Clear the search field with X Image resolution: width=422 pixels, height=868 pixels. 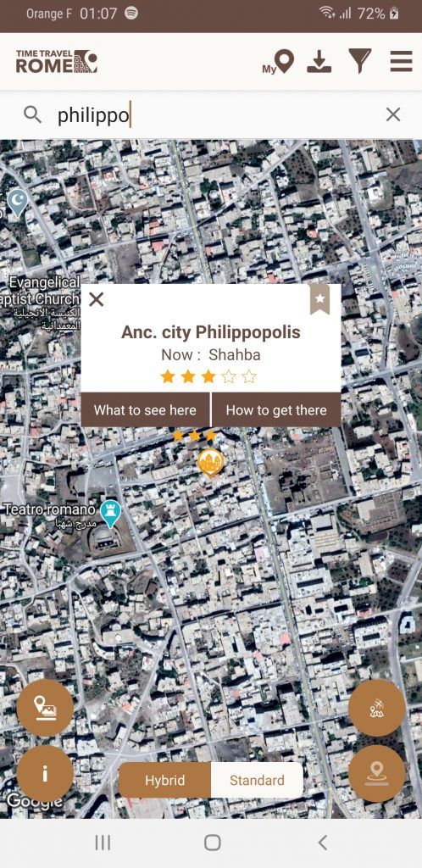pyautogui.click(x=392, y=114)
